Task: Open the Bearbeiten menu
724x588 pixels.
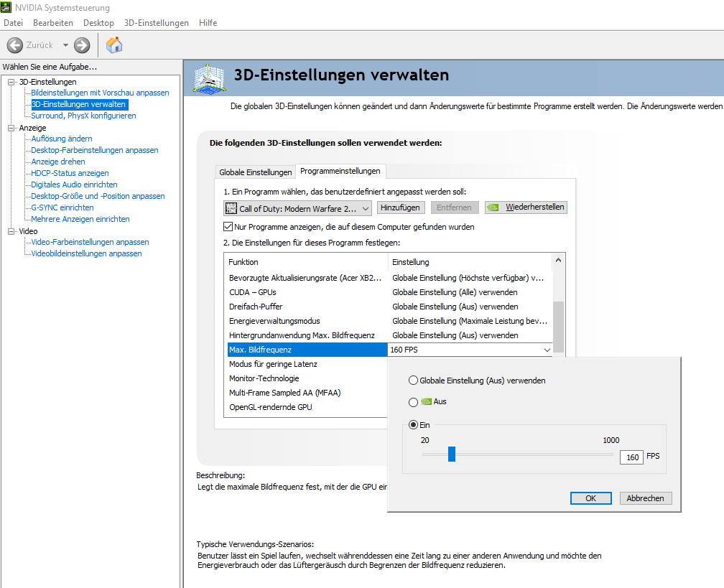Action: click(x=53, y=23)
